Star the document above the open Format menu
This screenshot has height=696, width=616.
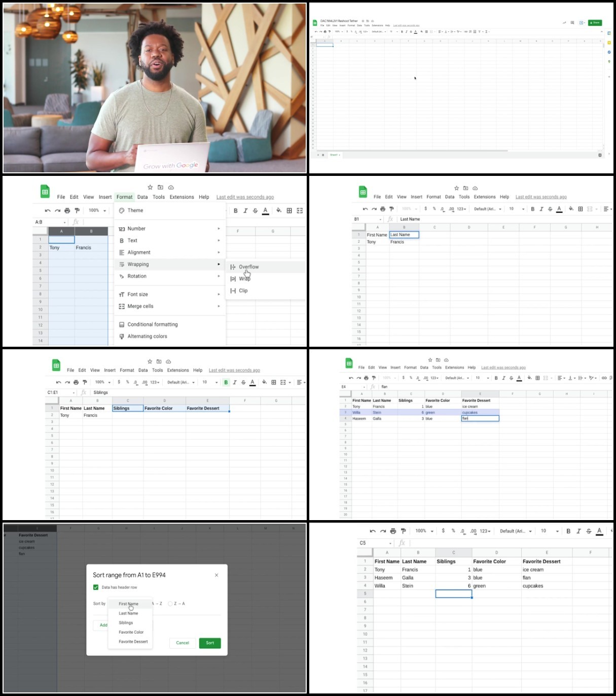(x=150, y=187)
